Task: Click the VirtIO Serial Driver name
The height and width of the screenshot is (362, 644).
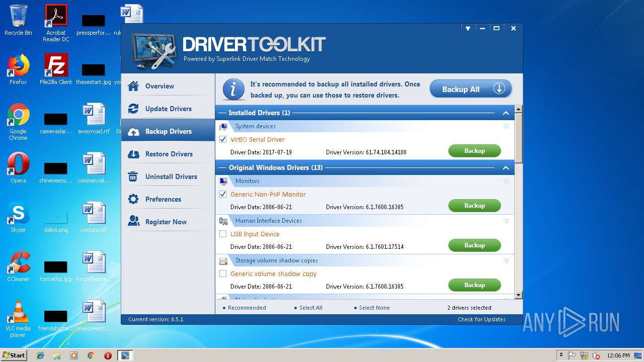Action: pos(258,139)
